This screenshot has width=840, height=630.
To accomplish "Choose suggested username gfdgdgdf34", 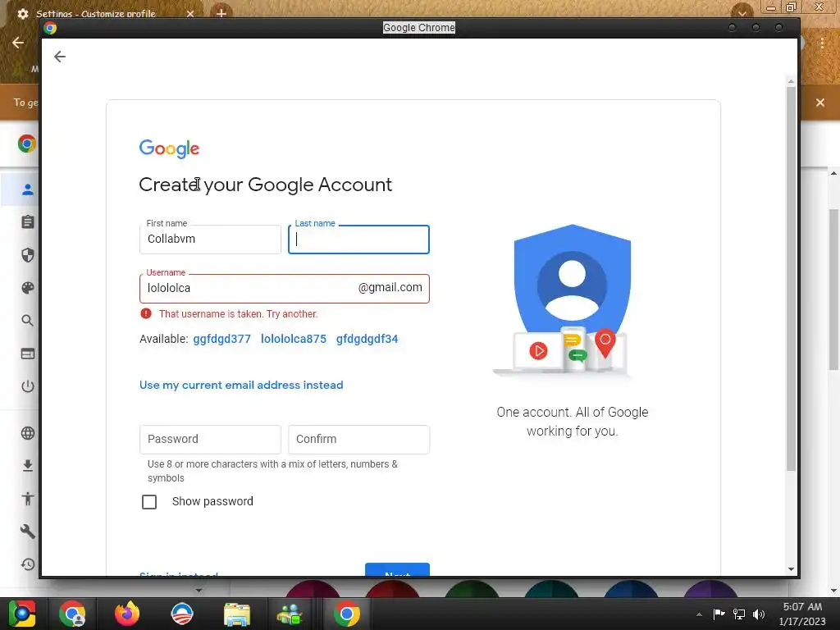I will 367,339.
